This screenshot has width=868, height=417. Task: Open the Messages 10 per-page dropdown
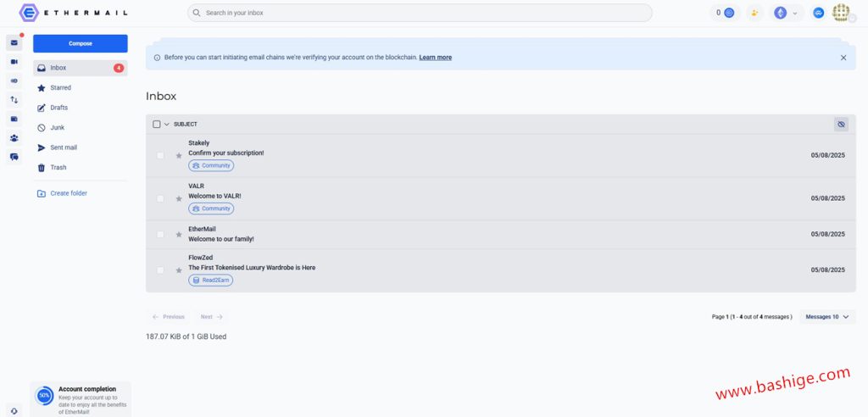(827, 317)
